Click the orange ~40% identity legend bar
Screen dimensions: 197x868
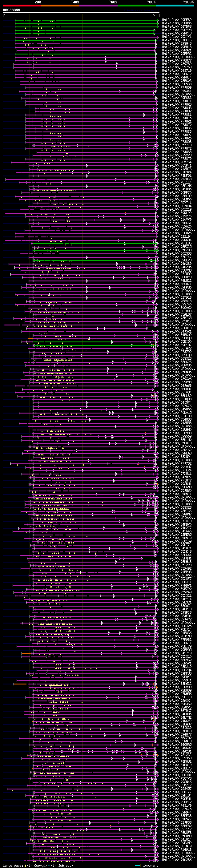60,6
